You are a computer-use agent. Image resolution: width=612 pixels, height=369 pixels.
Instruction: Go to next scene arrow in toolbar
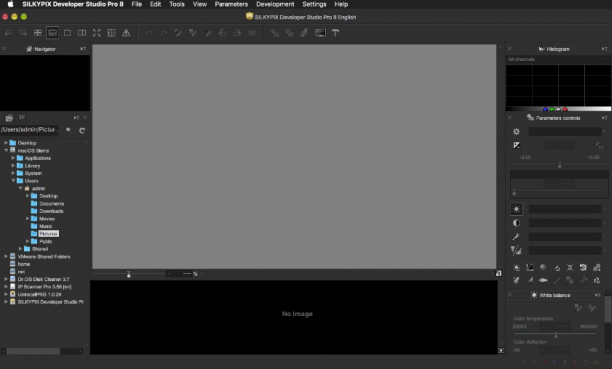[x=23, y=33]
